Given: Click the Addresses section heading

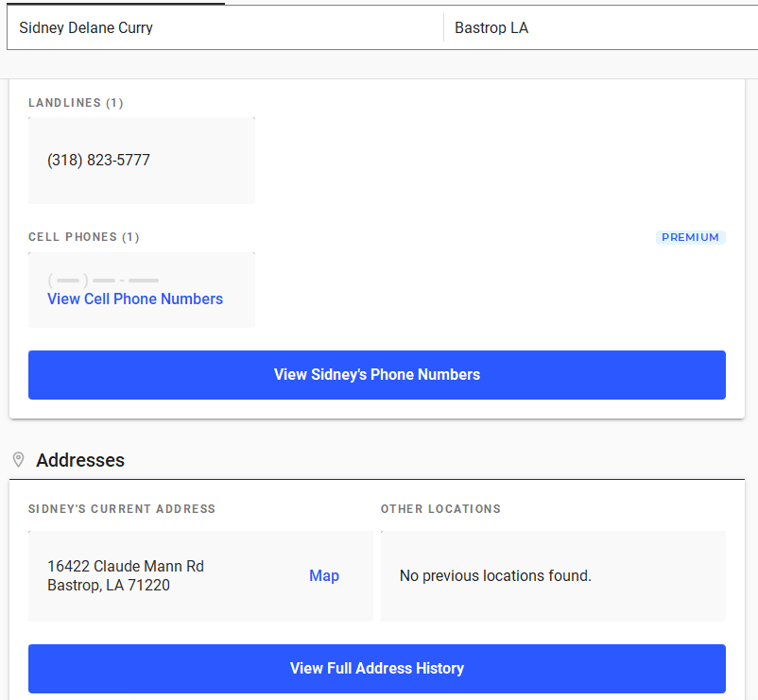Looking at the screenshot, I should pyautogui.click(x=80, y=460).
